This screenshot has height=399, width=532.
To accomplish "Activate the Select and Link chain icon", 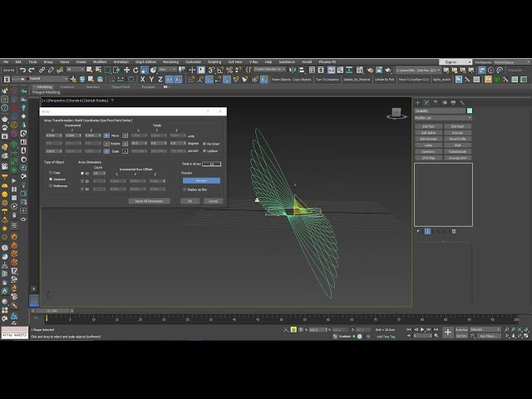I will point(42,70).
